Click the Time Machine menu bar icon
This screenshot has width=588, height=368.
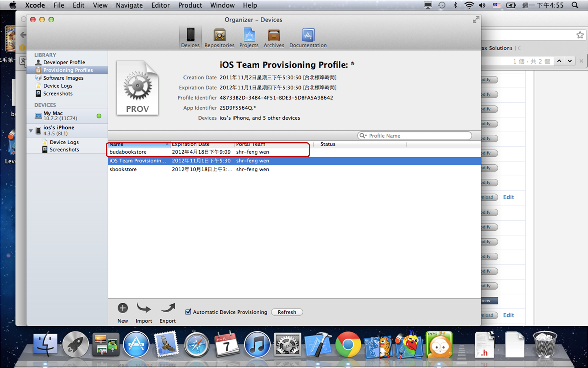coord(442,5)
